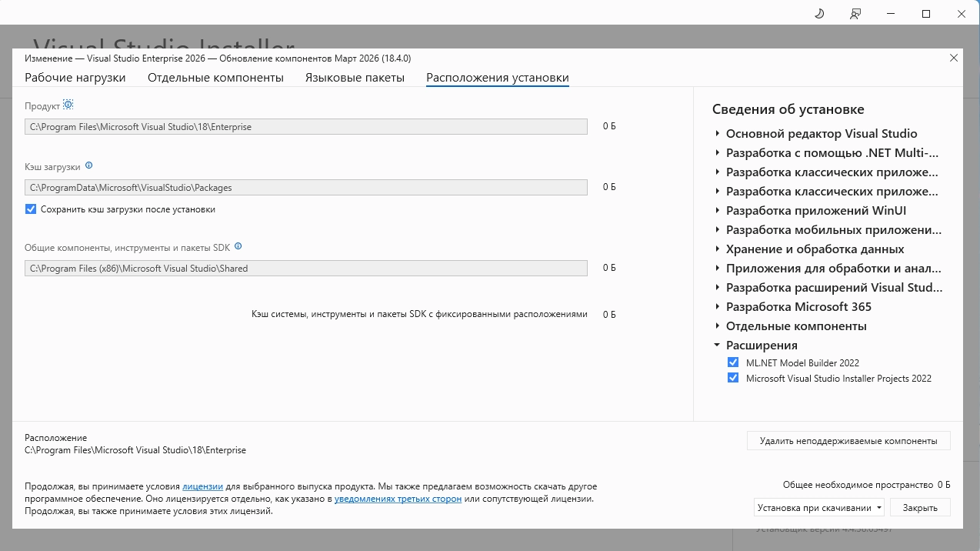Collapse the Расширения section
The width and height of the screenshot is (980, 551).
click(718, 346)
